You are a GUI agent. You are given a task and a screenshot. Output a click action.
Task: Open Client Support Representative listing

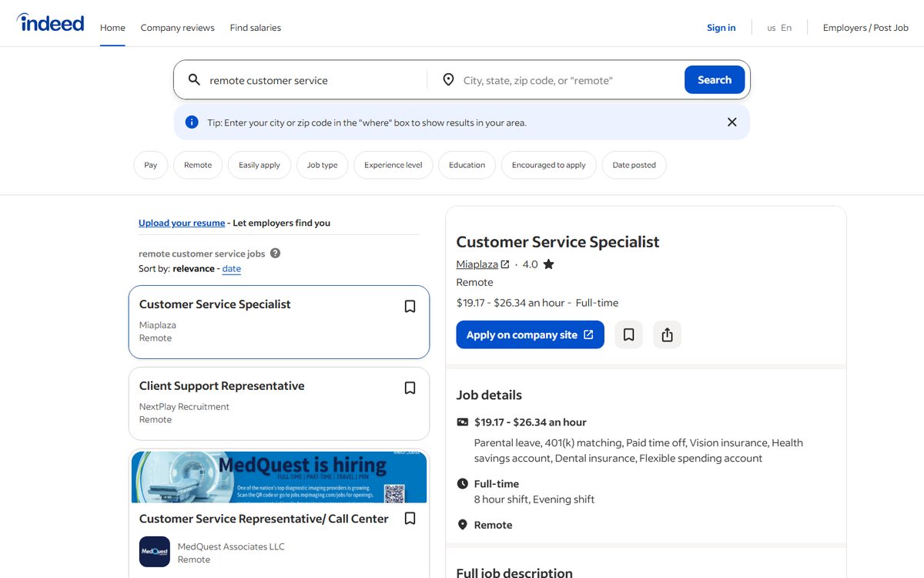pyautogui.click(x=222, y=386)
